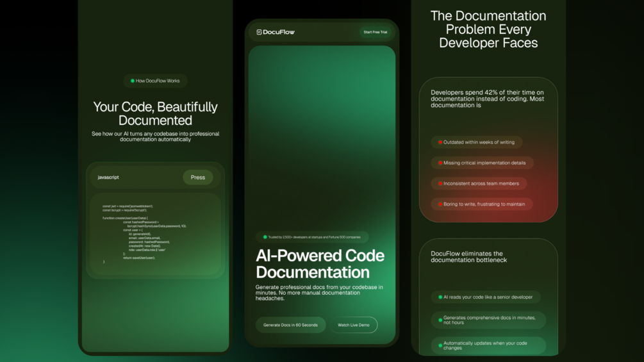This screenshot has width=644, height=362.
Task: Click The Documentation Problem Every Developer Faces
Action: tap(488, 29)
